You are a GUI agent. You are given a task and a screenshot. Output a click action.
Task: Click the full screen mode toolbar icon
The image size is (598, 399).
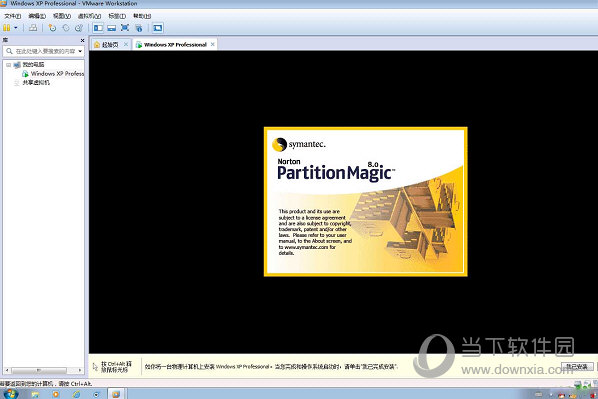(125, 28)
